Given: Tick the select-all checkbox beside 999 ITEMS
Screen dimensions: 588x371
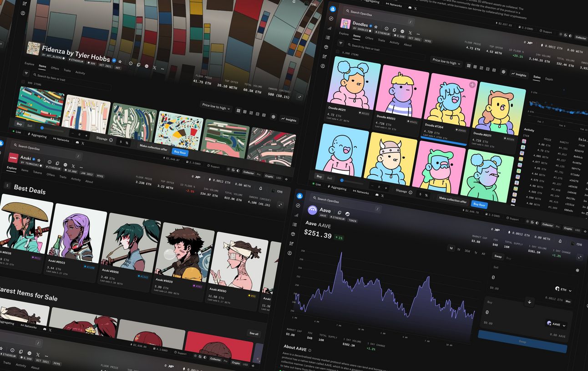Looking at the screenshot, I should [23, 82].
